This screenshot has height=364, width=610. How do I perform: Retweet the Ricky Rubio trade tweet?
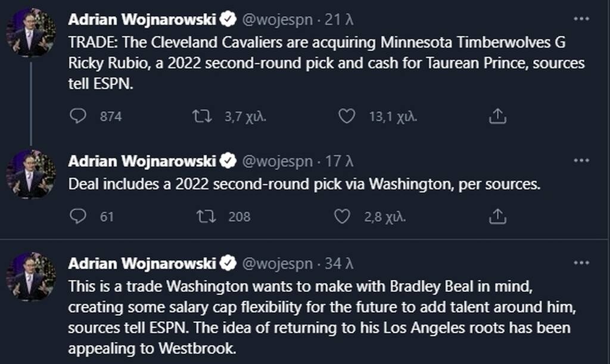[202, 116]
